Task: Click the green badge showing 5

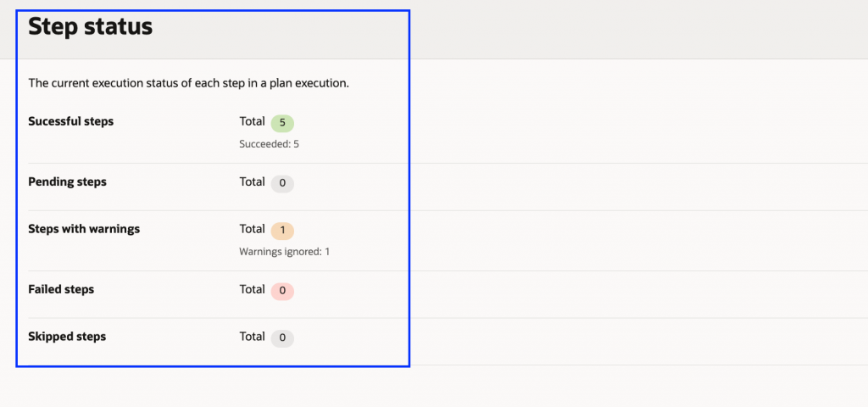Action: [282, 123]
